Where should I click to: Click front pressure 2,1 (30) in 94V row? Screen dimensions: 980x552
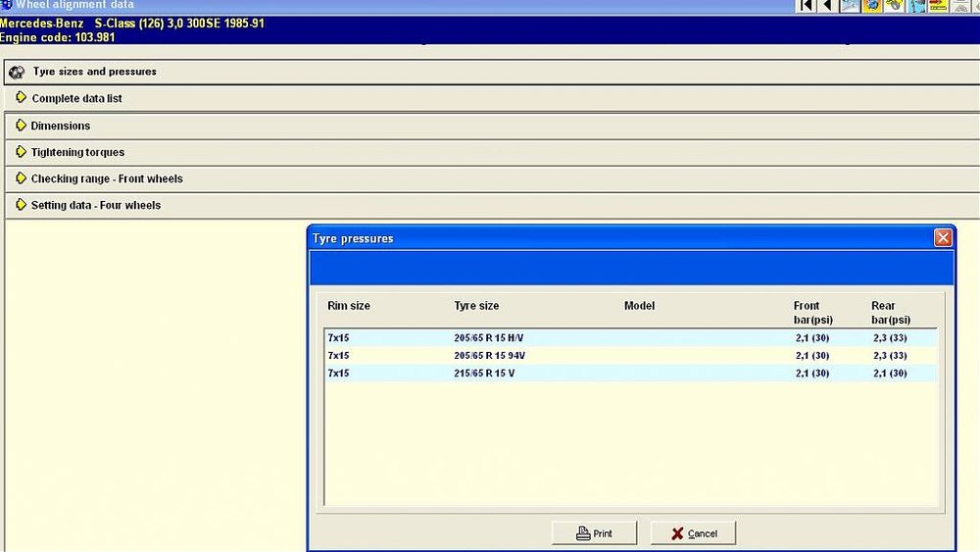(812, 355)
